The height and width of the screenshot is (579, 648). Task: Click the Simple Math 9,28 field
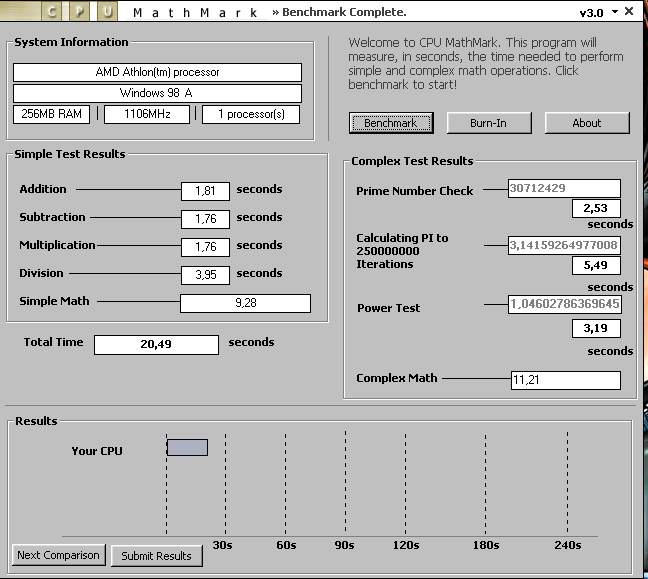click(245, 303)
